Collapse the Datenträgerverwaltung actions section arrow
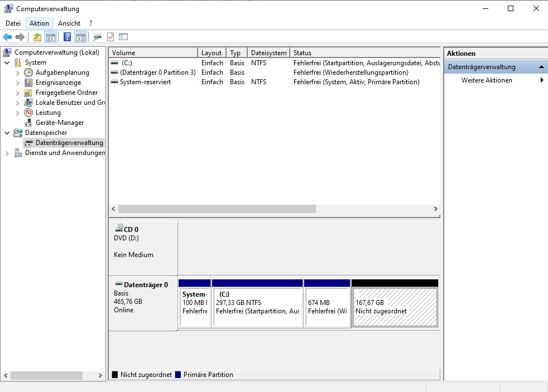 [x=541, y=67]
